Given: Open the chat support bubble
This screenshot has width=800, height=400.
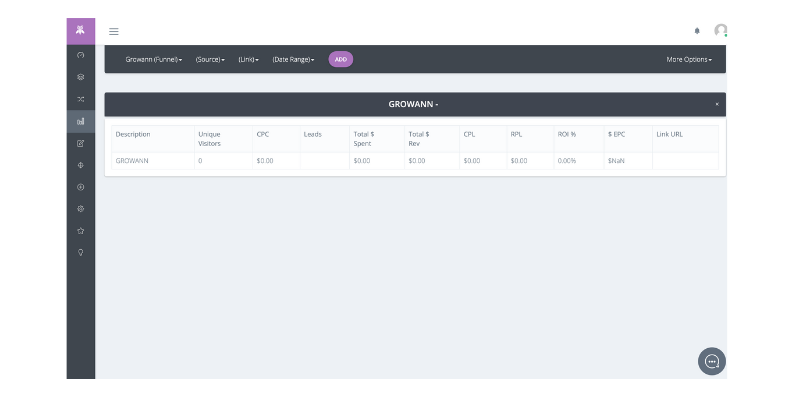Looking at the screenshot, I should 712,361.
